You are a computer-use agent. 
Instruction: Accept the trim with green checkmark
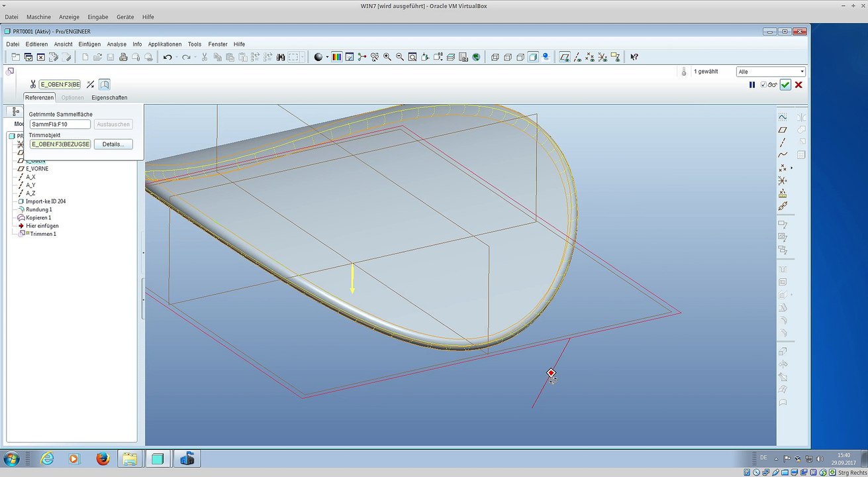(x=785, y=85)
